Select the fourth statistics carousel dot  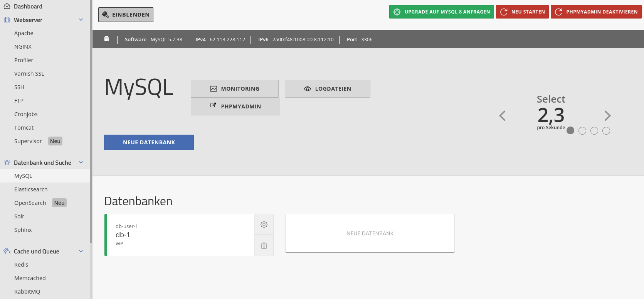pyautogui.click(x=606, y=131)
